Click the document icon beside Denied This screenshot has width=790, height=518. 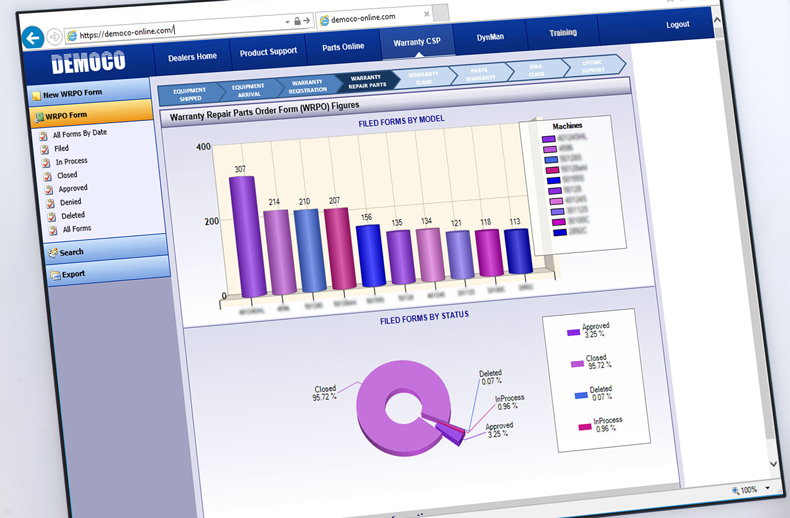click(48, 202)
